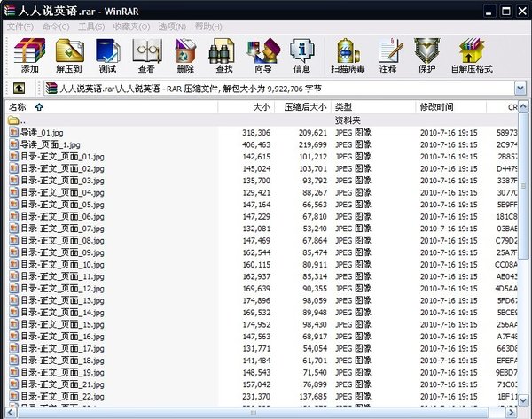
Task: Select file 目录-正文_页面_05.jpg
Action: (x=62, y=205)
